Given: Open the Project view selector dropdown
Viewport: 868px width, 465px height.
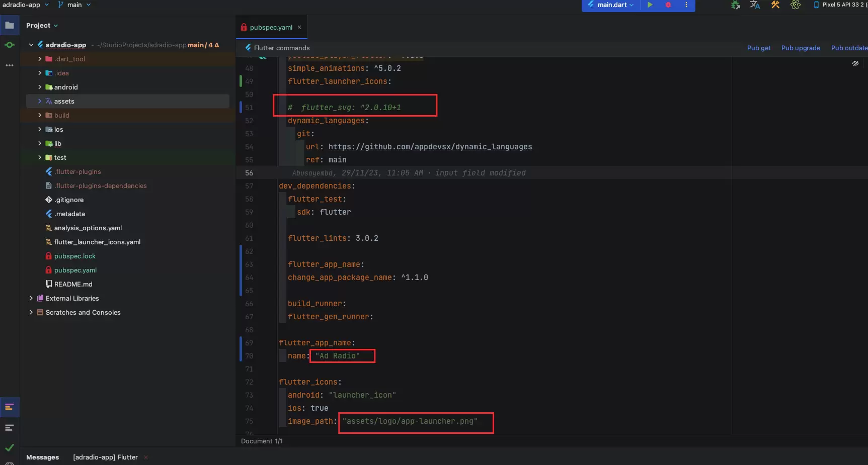Looking at the screenshot, I should (42, 26).
